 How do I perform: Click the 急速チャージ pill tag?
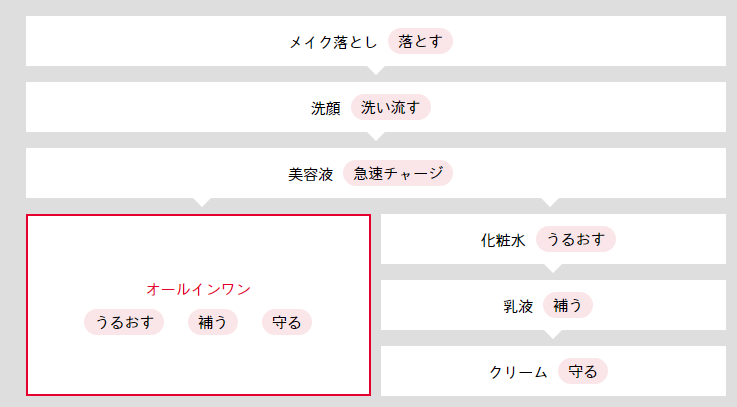pos(398,173)
